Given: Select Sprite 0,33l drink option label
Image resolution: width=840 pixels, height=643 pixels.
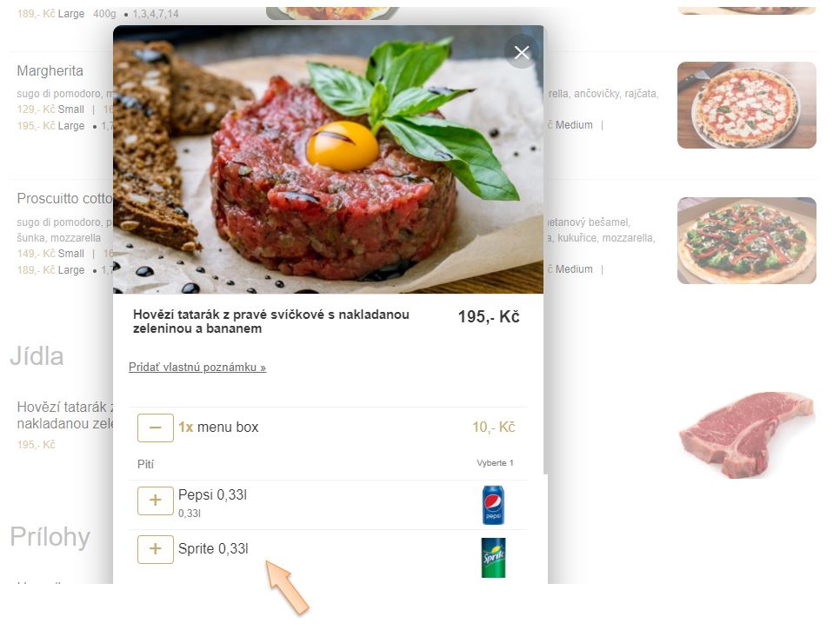Looking at the screenshot, I should click(213, 549).
